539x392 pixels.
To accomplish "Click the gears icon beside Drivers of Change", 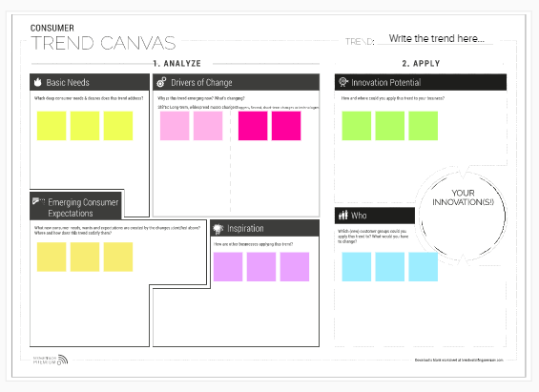I will pyautogui.click(x=161, y=82).
